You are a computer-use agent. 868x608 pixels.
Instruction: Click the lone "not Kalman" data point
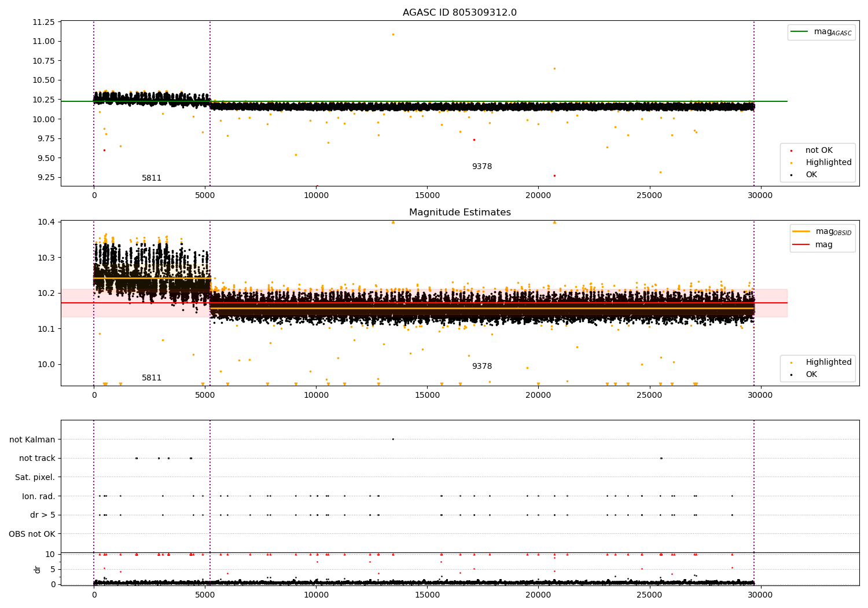tap(393, 439)
